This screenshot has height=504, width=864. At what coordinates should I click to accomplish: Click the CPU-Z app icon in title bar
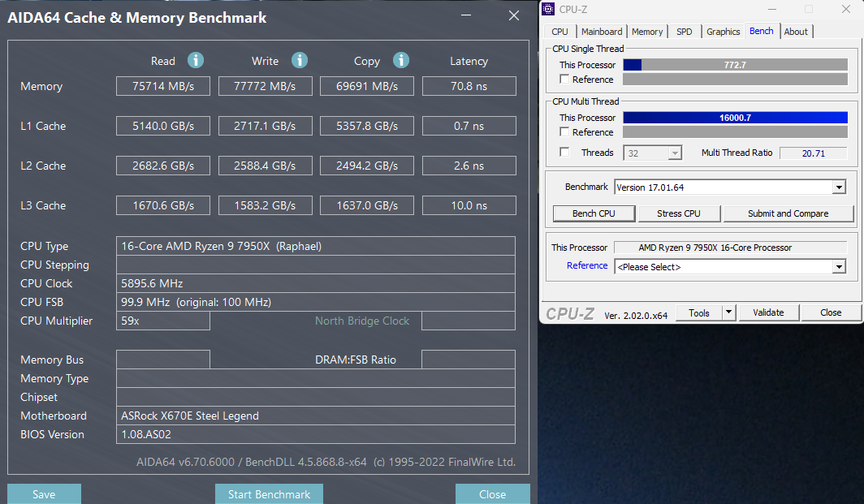coord(549,10)
